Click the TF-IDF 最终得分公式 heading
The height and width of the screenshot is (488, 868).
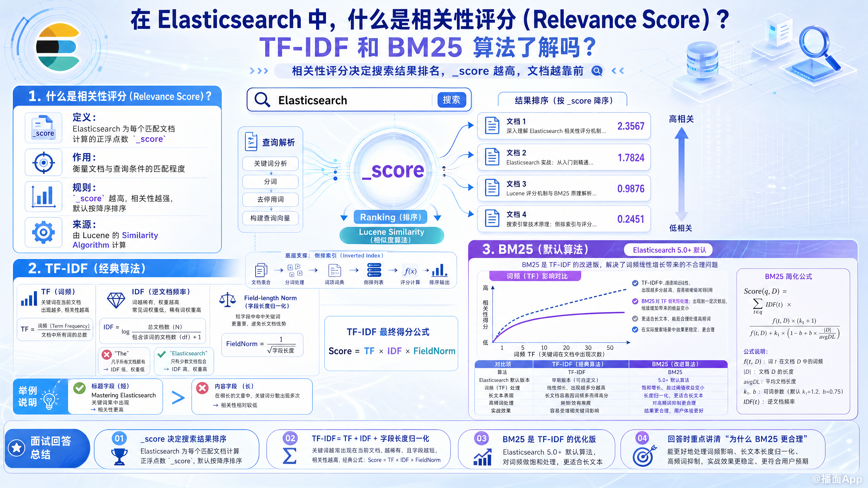(x=388, y=332)
